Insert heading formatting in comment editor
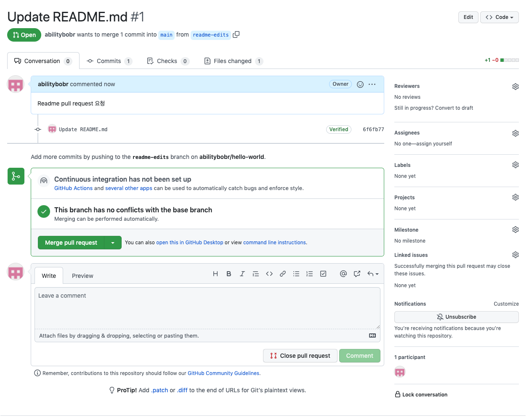529x420 pixels. 215,274
